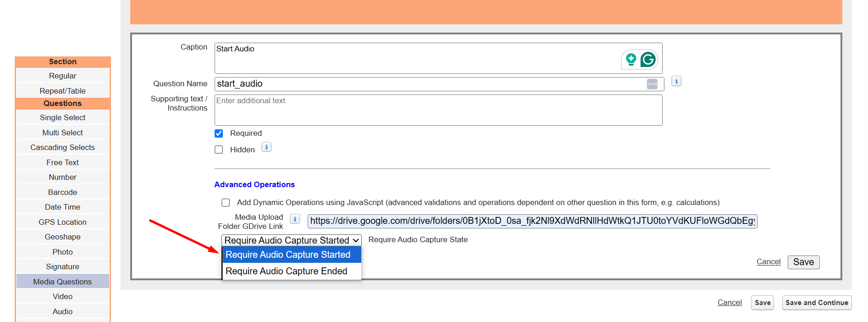Enable the Hidden checkbox
The width and height of the screenshot is (868, 322).
(x=219, y=150)
